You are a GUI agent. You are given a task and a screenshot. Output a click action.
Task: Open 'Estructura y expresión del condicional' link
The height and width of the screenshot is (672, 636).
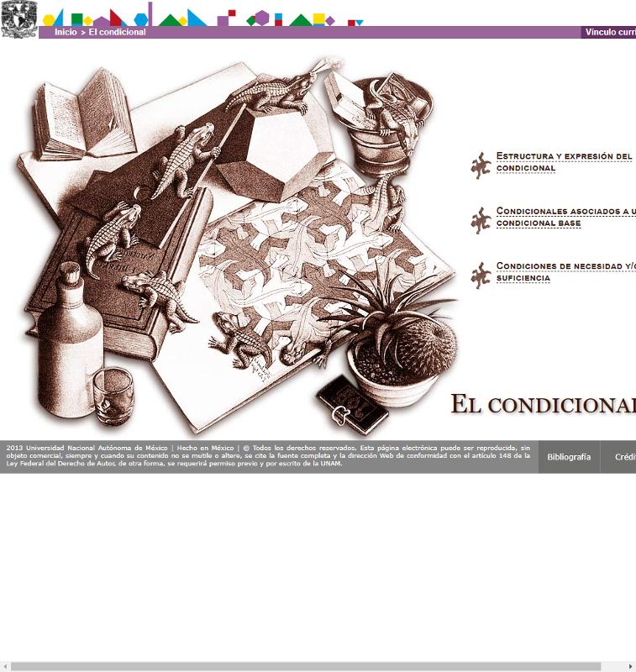tap(565, 162)
